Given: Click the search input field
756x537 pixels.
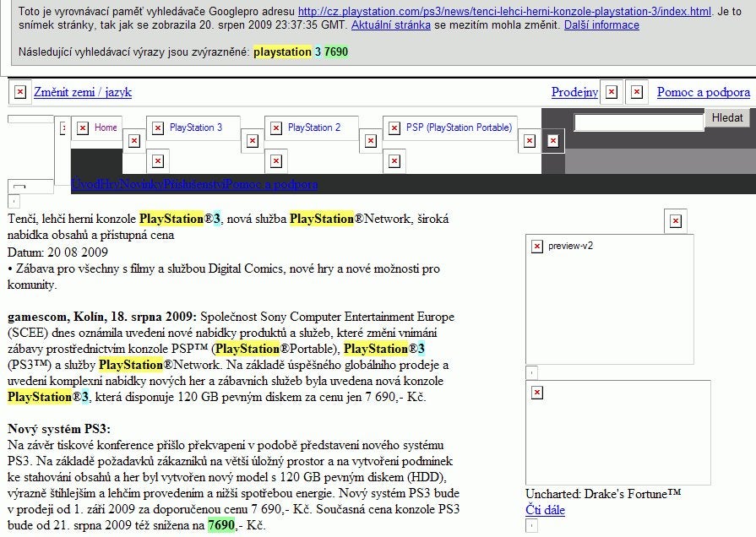Looking at the screenshot, I should pos(639,122).
